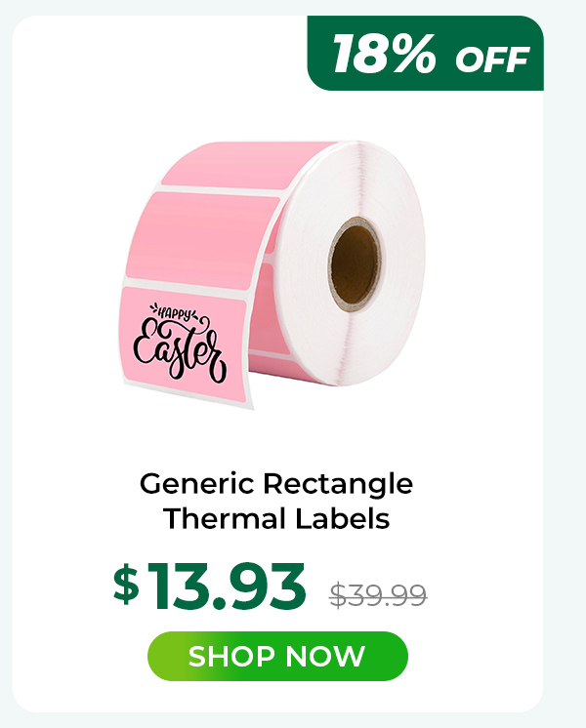
Task: Click the green dollar sign before 13.93
Action: (x=126, y=584)
